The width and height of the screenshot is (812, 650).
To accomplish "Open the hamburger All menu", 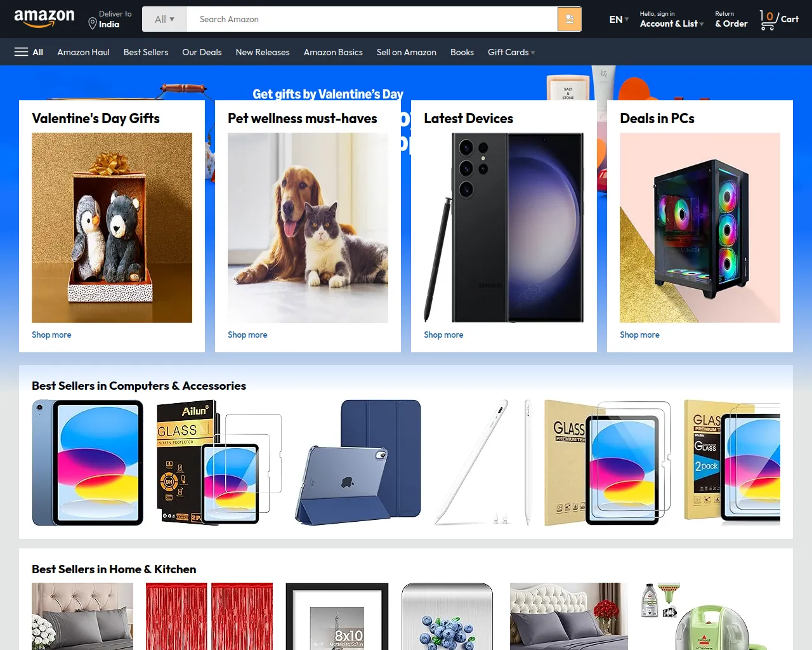I will point(29,52).
